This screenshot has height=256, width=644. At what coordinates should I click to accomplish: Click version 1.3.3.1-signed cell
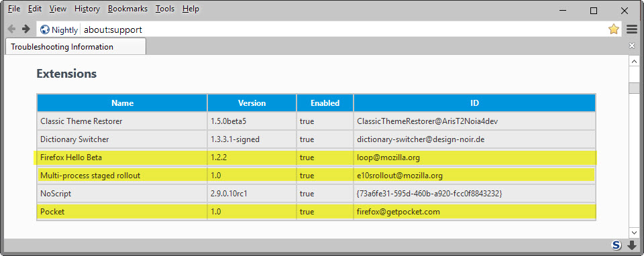click(x=252, y=139)
